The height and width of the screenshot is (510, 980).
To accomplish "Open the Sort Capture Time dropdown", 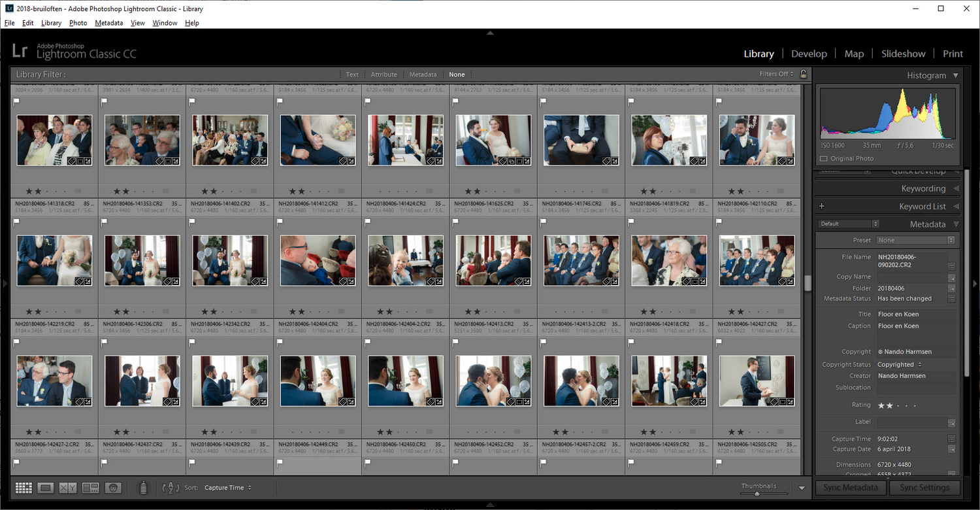I will 227,488.
